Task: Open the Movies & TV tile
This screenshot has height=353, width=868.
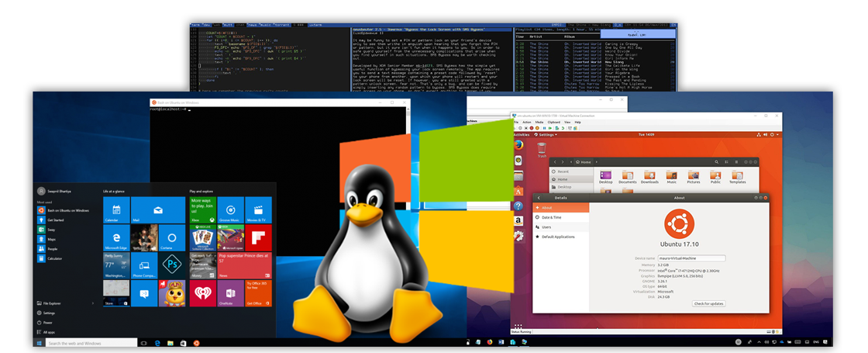Action: coord(259,210)
